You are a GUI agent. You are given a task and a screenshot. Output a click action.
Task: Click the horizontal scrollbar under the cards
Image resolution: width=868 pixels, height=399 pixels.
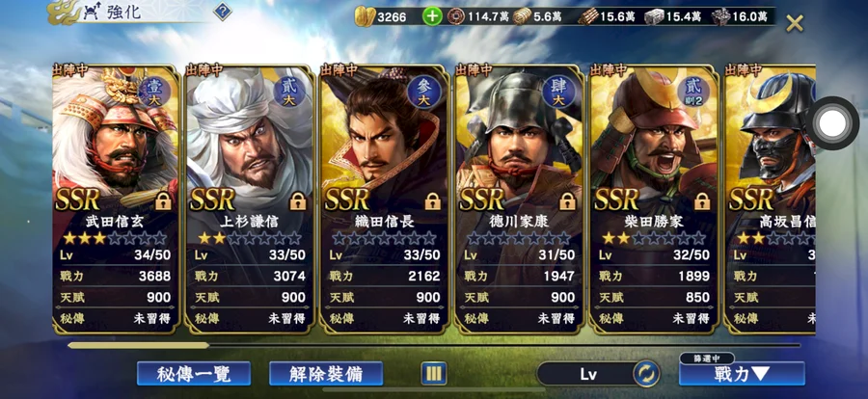click(435, 345)
